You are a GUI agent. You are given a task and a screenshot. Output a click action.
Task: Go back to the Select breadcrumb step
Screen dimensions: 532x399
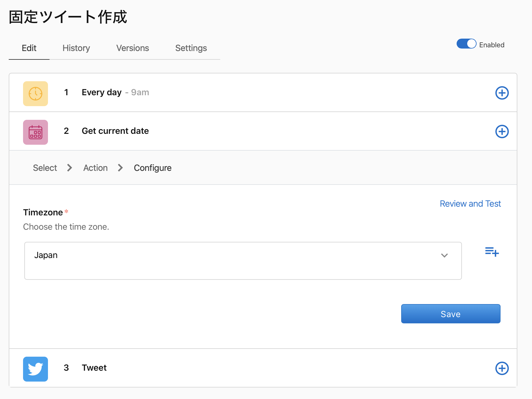(x=45, y=168)
